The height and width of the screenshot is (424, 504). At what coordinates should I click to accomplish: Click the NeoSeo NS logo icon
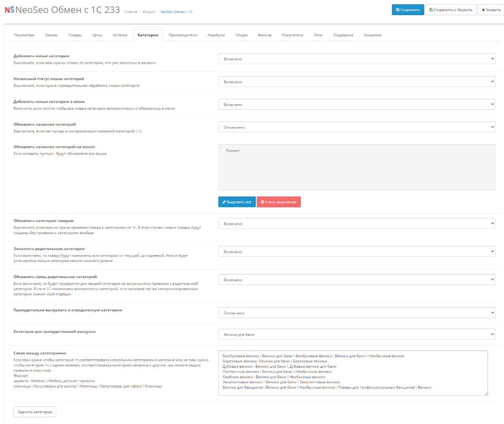[9, 9]
